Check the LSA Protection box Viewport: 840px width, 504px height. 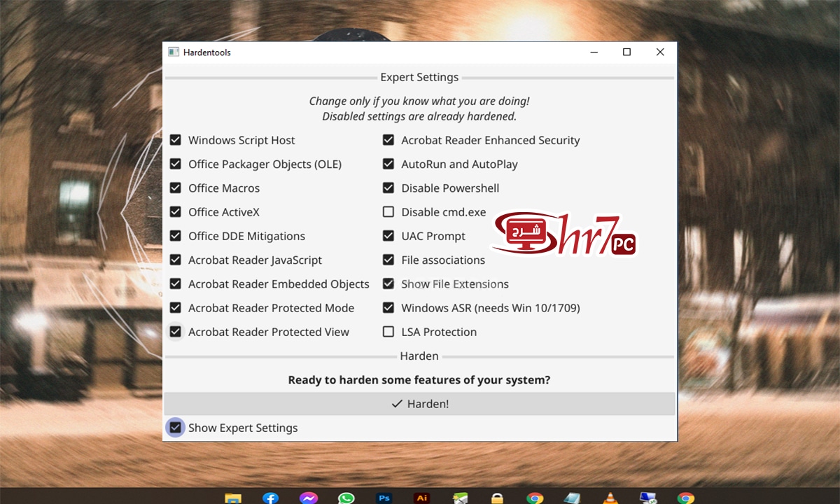click(388, 332)
